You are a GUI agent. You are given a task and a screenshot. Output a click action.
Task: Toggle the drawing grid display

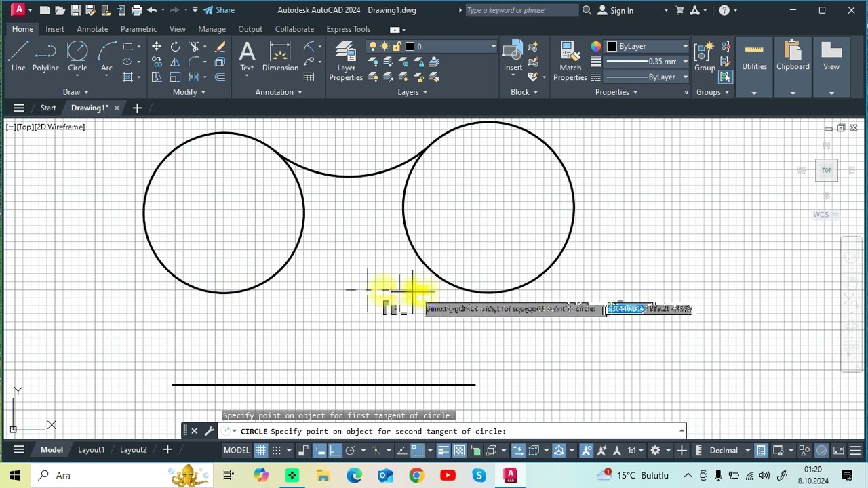tap(260, 450)
